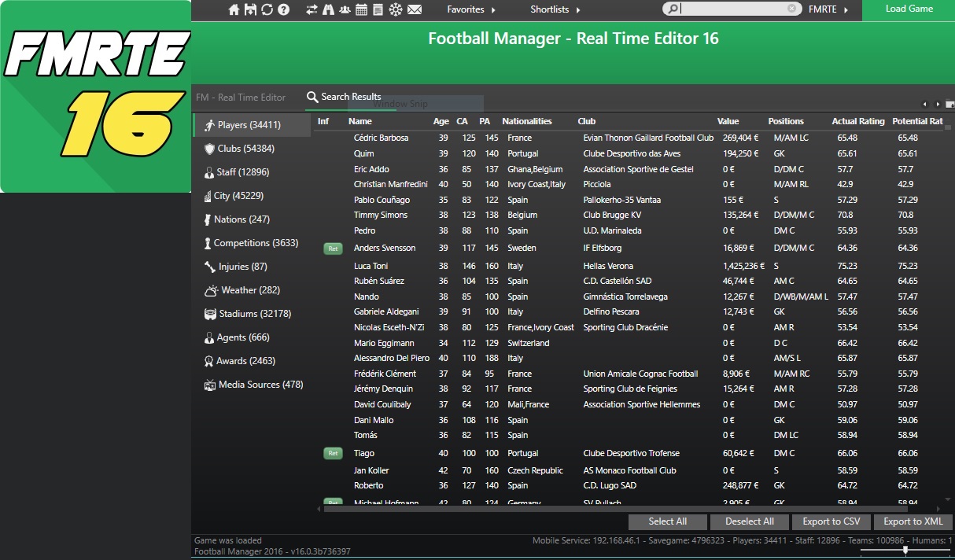Open Media Sources (478) category
The width and height of the screenshot is (955, 560).
tap(252, 385)
